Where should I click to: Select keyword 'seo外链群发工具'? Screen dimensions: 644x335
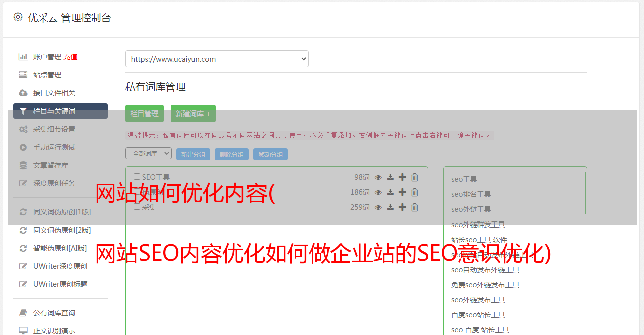tap(478, 225)
